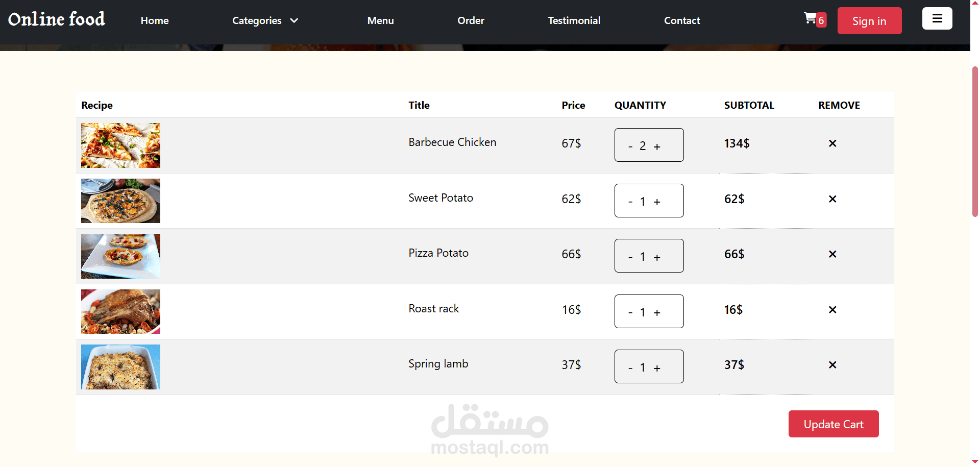This screenshot has width=980, height=467.
Task: Increase Roast rack quantity with plus
Action: tap(657, 313)
